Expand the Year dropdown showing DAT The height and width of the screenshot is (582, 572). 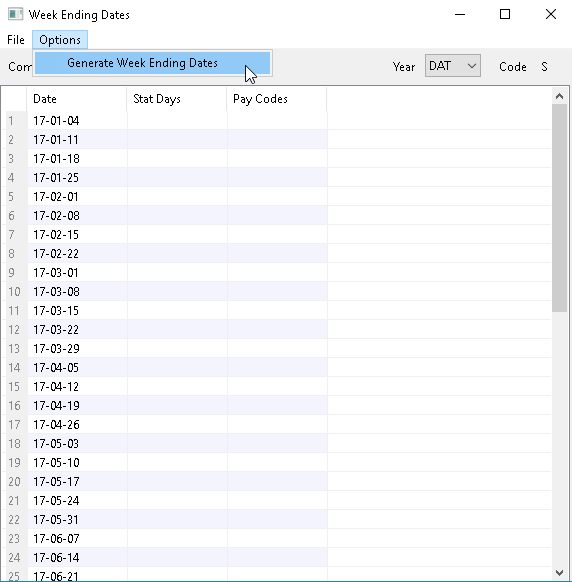tap(453, 66)
